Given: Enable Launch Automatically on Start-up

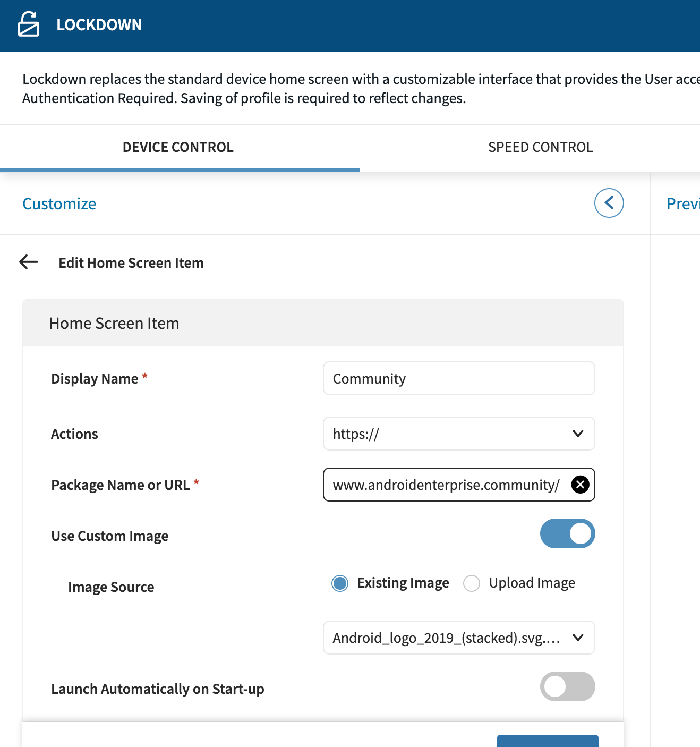Looking at the screenshot, I should (567, 686).
